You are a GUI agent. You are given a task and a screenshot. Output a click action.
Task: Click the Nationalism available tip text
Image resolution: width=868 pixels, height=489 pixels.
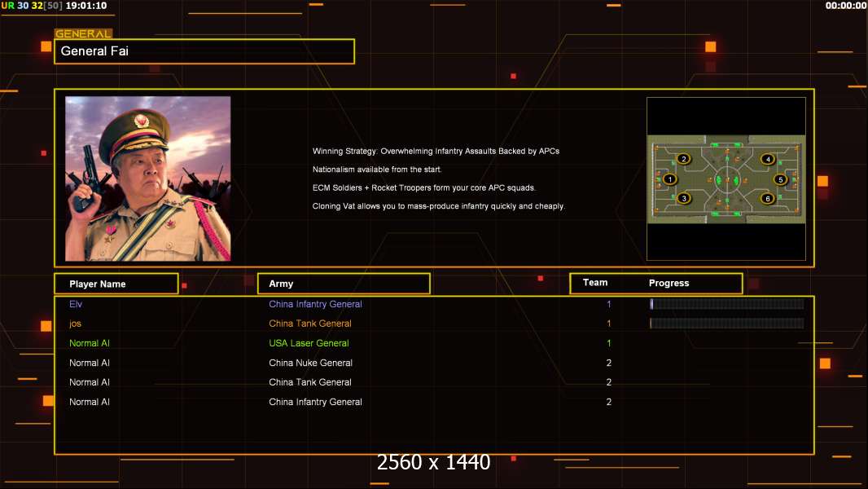pos(377,170)
